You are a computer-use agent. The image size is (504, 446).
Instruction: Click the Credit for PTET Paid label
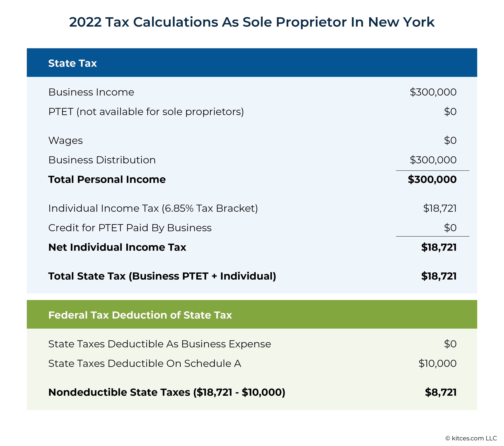(130, 228)
